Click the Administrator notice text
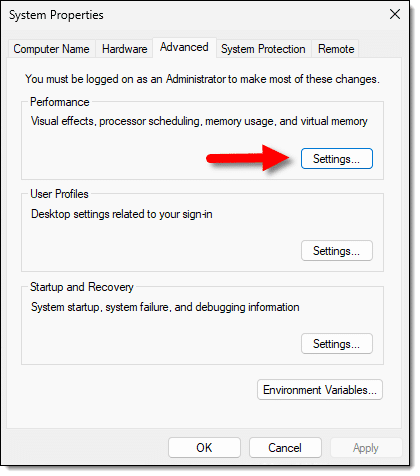This screenshot has width=420, height=476. pyautogui.click(x=202, y=79)
